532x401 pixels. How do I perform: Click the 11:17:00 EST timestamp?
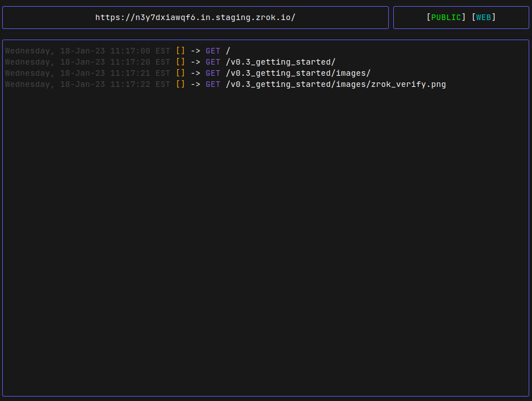pos(140,51)
